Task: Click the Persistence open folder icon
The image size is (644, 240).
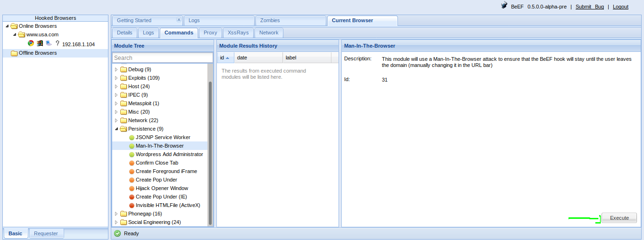Action: pyautogui.click(x=124, y=129)
